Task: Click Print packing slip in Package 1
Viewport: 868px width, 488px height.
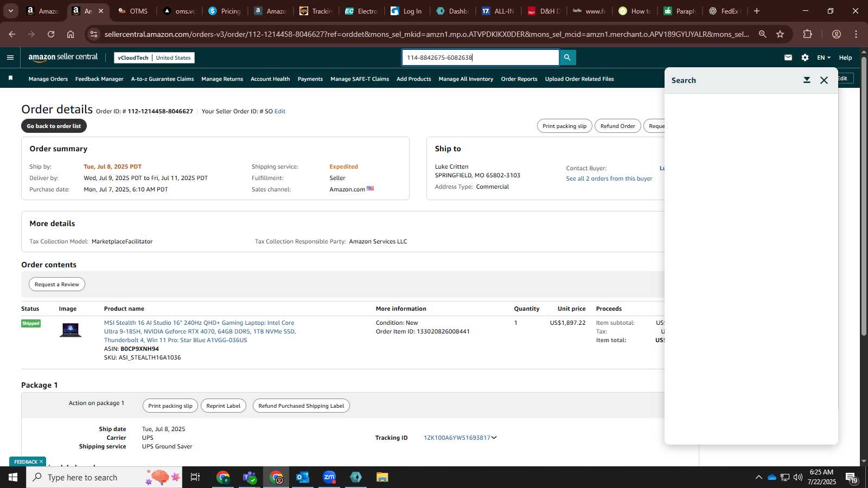Action: point(170,406)
